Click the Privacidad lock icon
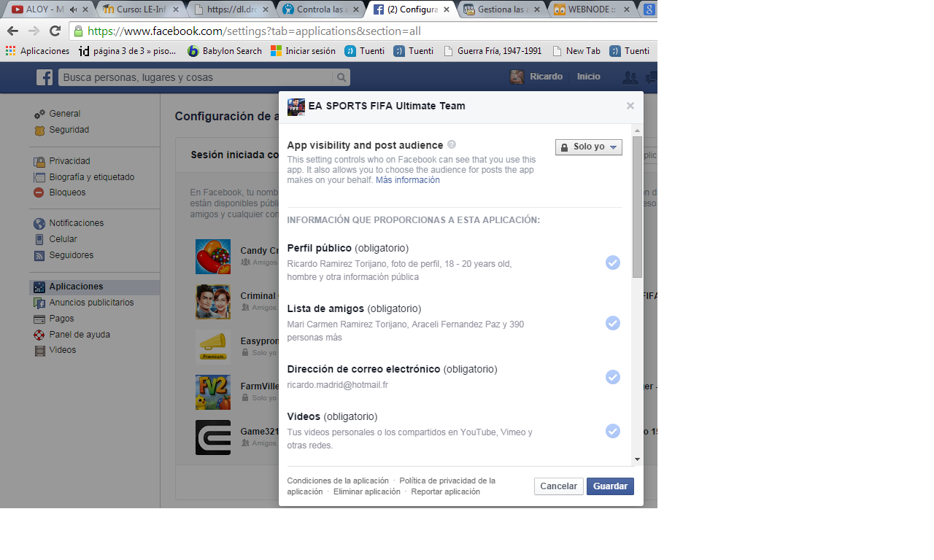This screenshot has width=934, height=560. [39, 161]
